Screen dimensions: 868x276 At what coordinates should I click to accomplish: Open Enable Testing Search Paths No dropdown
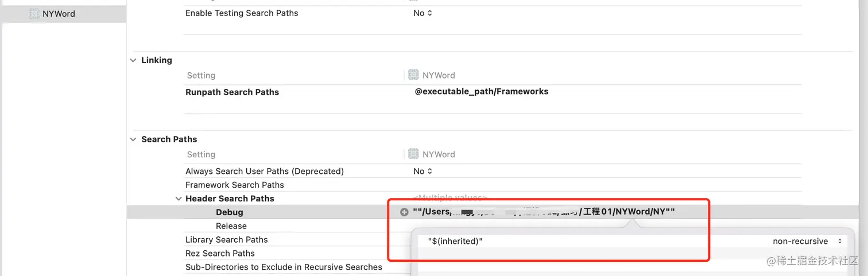coord(423,13)
